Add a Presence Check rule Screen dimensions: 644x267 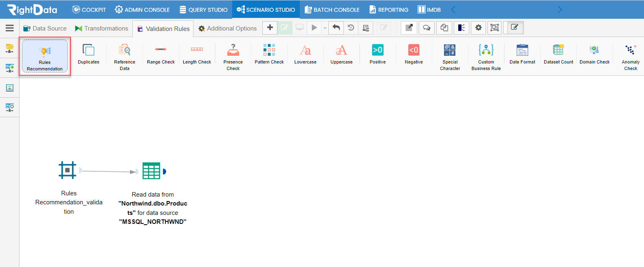click(x=233, y=57)
